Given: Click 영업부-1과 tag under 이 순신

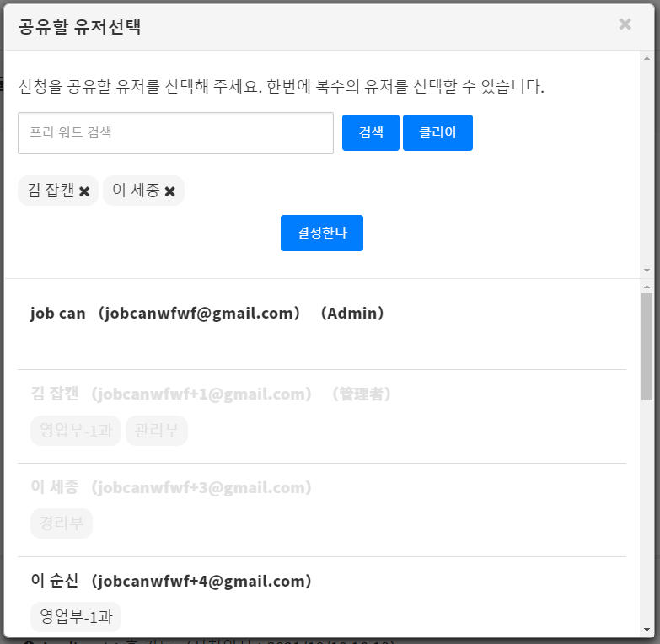Looking at the screenshot, I should (x=76, y=617).
